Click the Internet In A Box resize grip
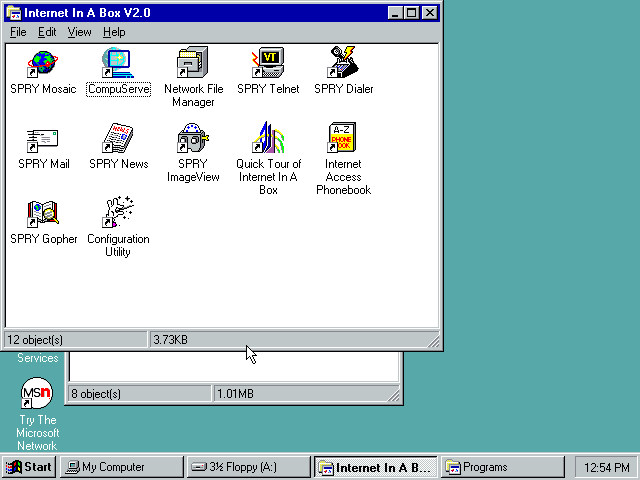This screenshot has width=640, height=480. pos(433,341)
